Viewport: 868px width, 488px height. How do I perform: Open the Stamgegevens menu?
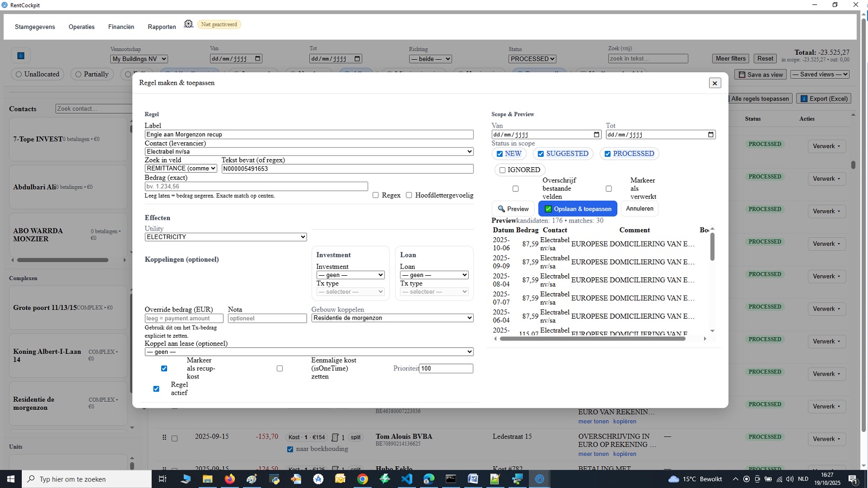pos(35,27)
